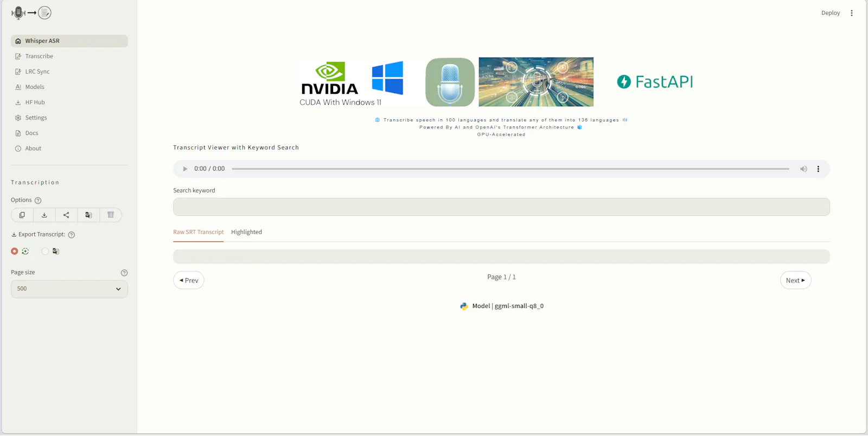868x436 pixels.
Task: Click the Transcription section heading
Action: tap(35, 183)
